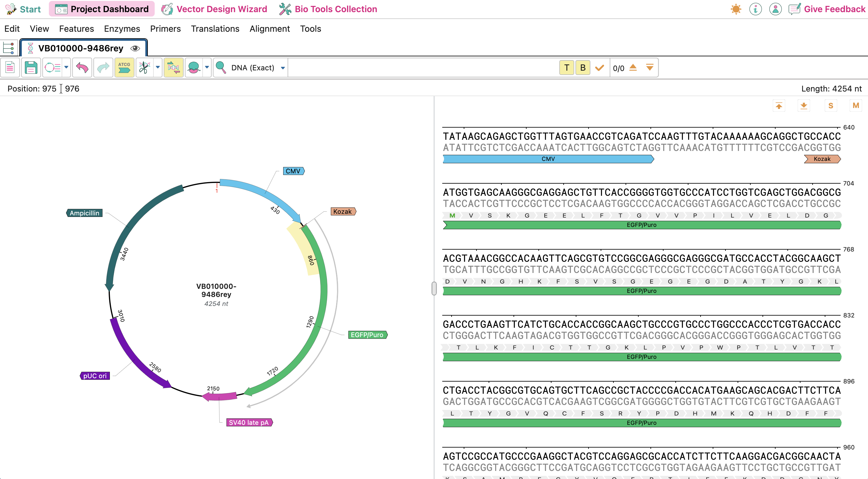Click inside the sequence search input field
Image resolution: width=868 pixels, height=479 pixels.
click(x=421, y=68)
